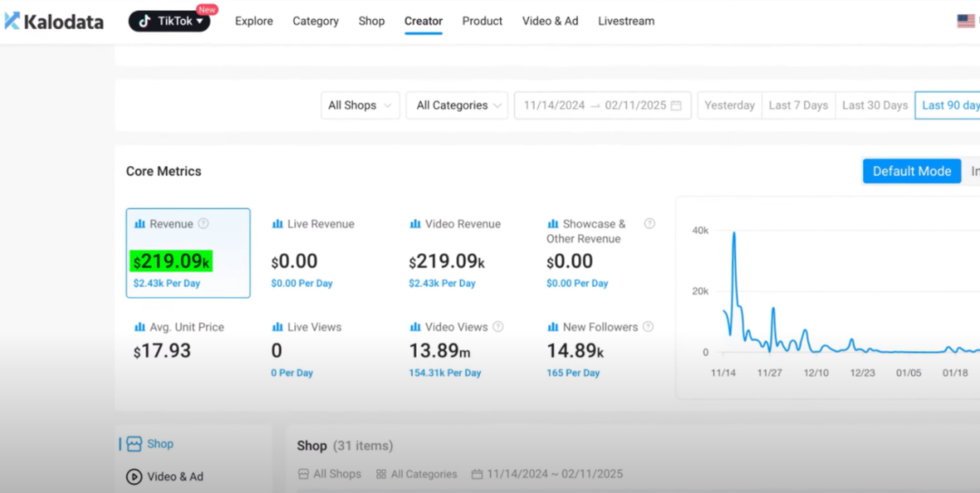
Task: Click the Revenue help question-mark icon
Action: point(203,224)
